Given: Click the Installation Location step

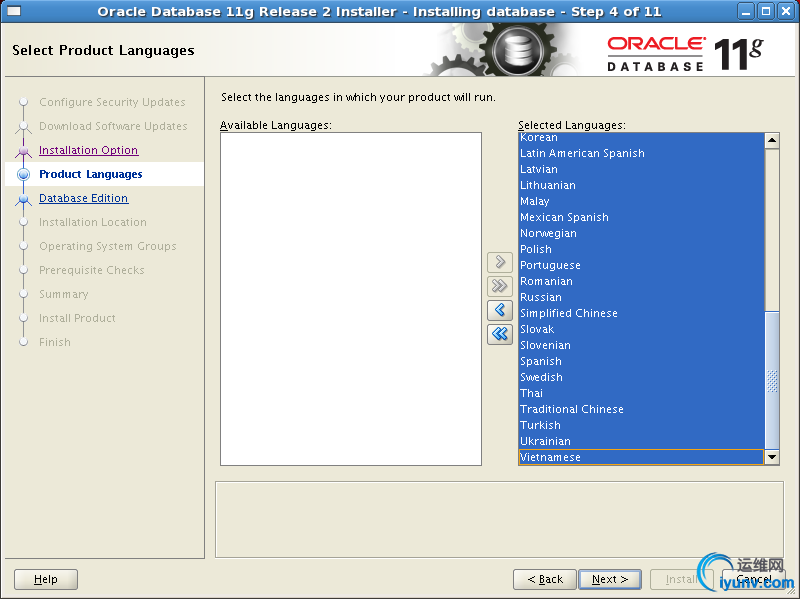Looking at the screenshot, I should tap(93, 222).
